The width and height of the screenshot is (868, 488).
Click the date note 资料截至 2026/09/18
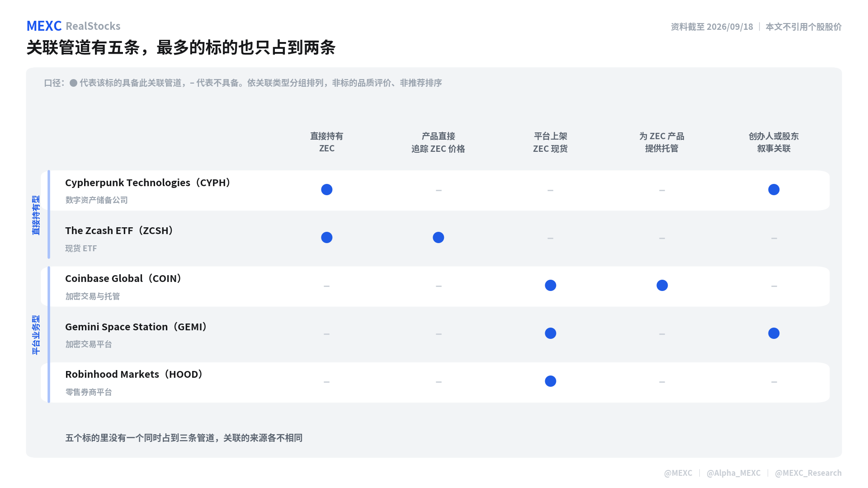712,27
